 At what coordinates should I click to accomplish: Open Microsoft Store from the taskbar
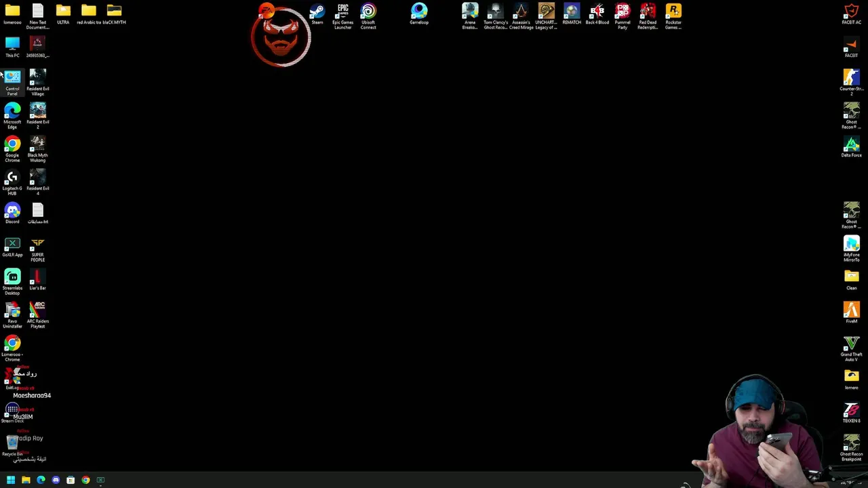[71, 480]
